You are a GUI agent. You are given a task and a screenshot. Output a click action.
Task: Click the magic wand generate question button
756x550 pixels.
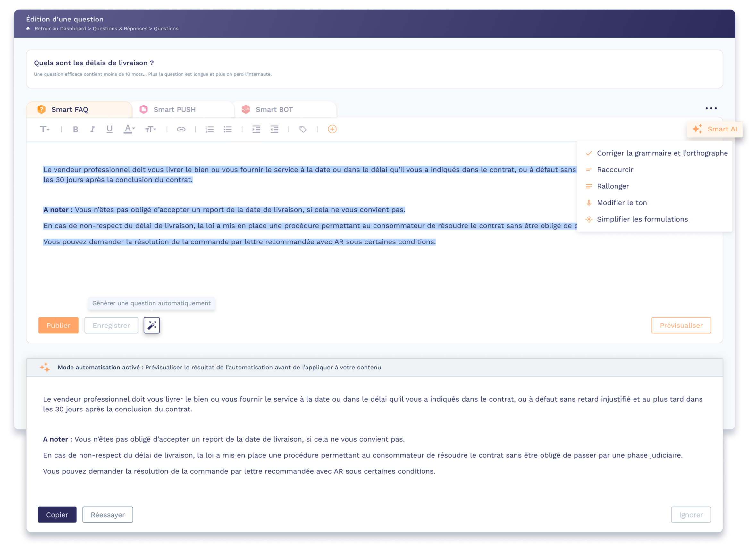point(152,325)
